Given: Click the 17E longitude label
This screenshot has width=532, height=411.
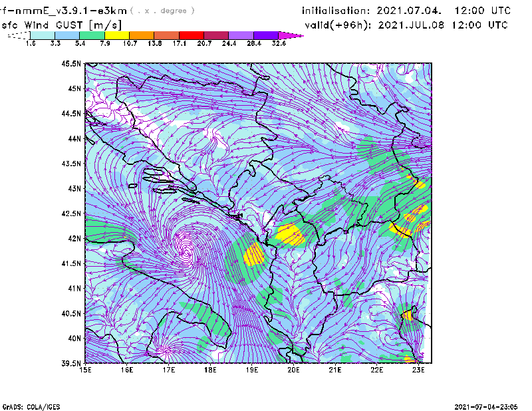Looking at the screenshot, I should (169, 370).
